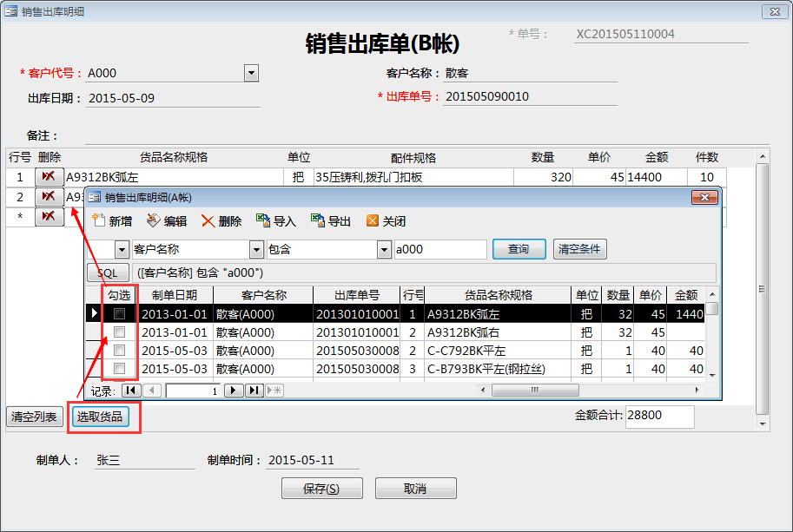Select checkbox for C-C792BK平左 row
This screenshot has height=532, width=793.
click(x=120, y=351)
